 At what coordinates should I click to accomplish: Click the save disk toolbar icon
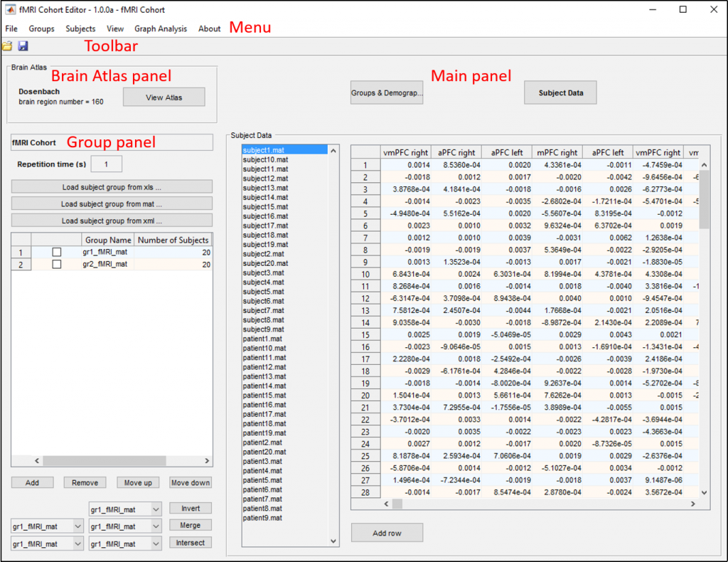click(23, 46)
